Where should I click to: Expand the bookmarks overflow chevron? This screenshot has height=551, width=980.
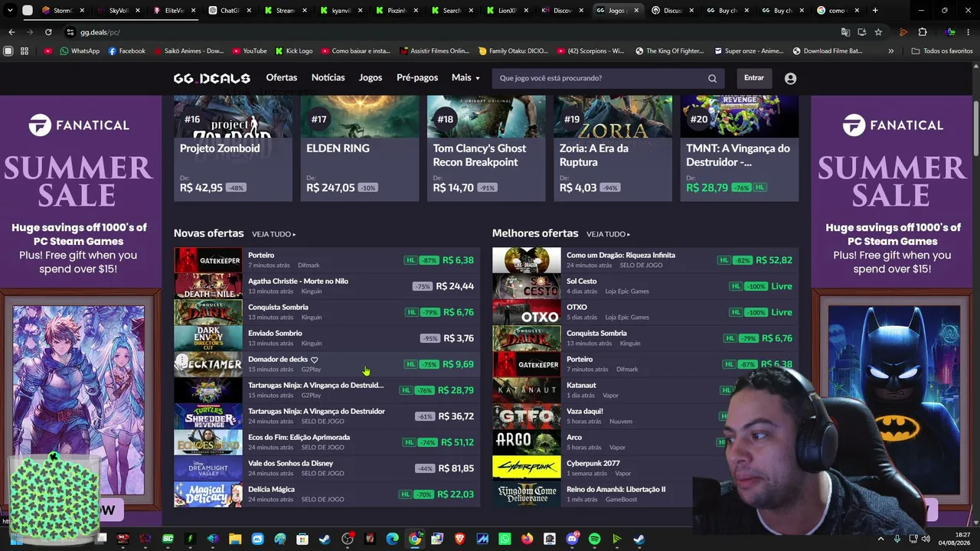click(x=890, y=51)
